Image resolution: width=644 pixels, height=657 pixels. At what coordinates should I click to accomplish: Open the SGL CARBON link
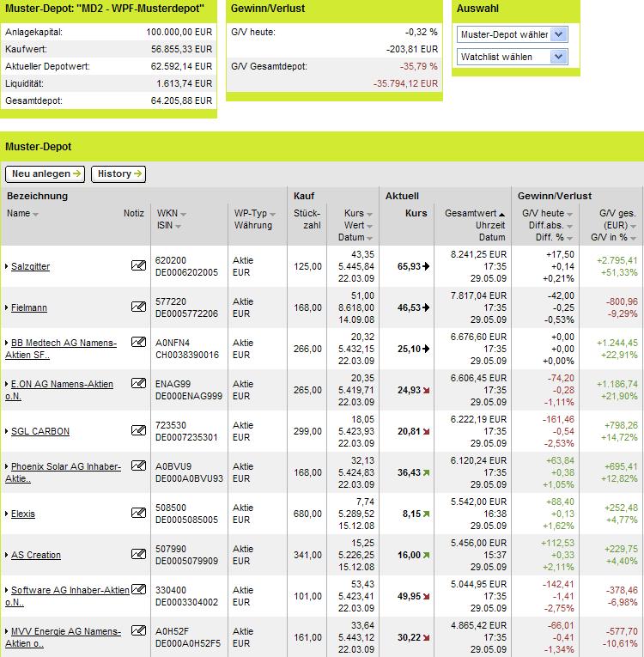pos(40,431)
